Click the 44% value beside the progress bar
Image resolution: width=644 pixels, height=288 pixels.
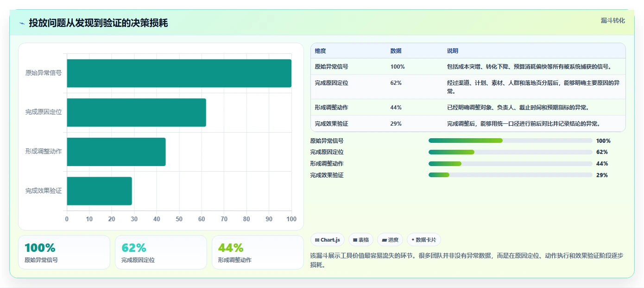click(602, 164)
